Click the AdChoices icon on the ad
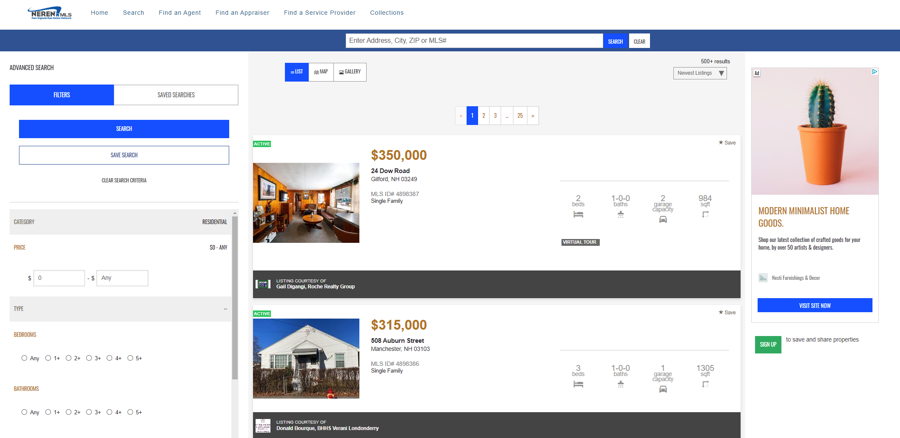This screenshot has width=900, height=438. coord(874,72)
